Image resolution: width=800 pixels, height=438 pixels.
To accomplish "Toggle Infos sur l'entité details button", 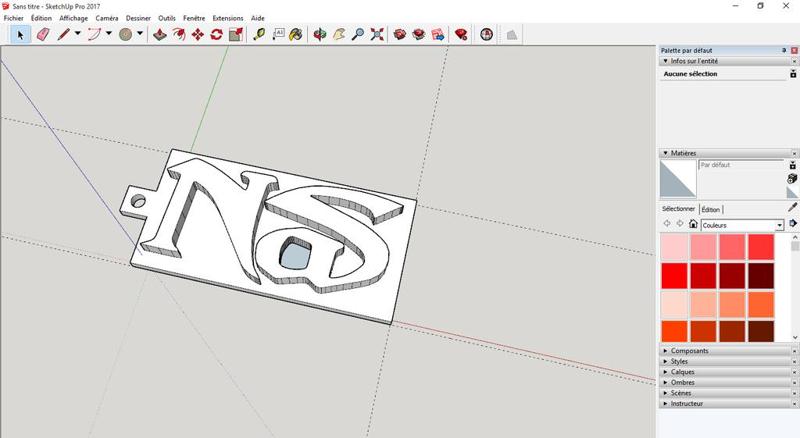I will point(793,74).
